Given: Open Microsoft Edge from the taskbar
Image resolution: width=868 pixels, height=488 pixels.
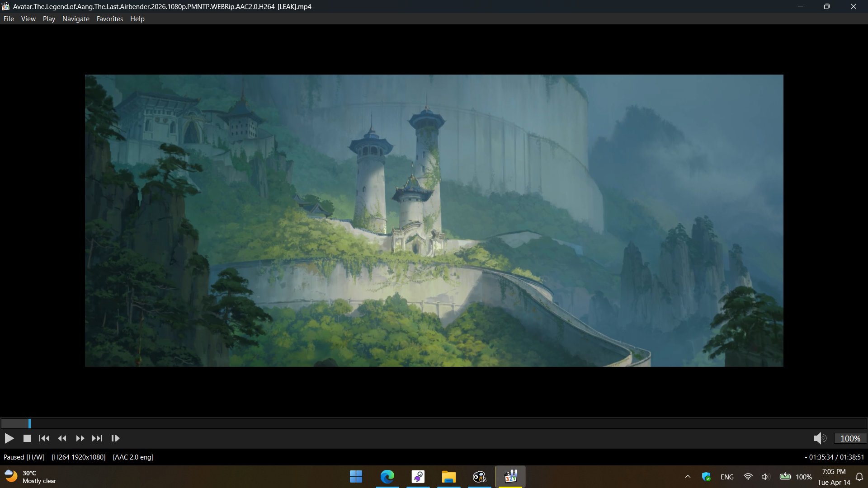Looking at the screenshot, I should tap(387, 477).
